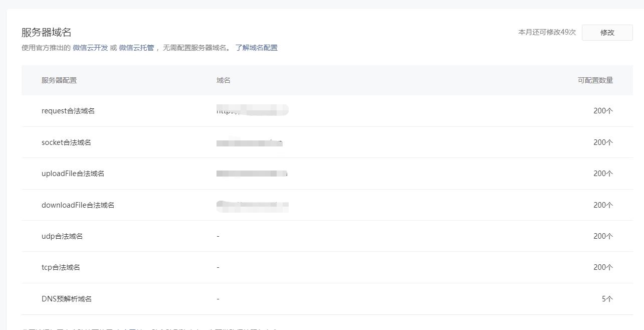Click the blurred request domain value
644x330 pixels.
(252, 110)
